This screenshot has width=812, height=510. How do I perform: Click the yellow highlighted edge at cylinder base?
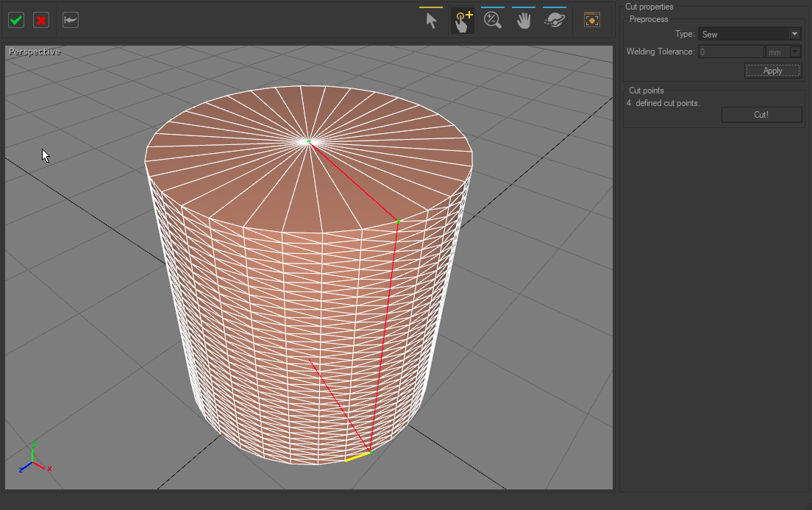(x=357, y=457)
